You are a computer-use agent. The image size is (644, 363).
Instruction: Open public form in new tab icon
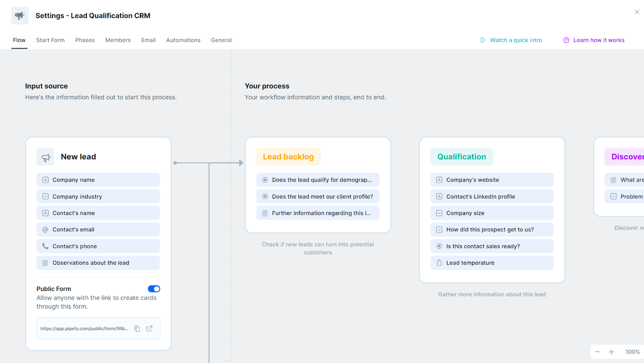click(150, 329)
